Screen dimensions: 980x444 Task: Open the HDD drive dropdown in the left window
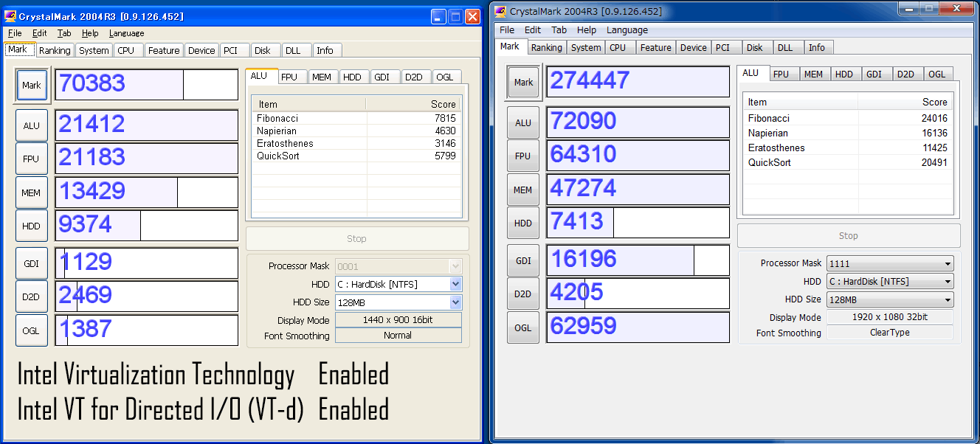(455, 284)
